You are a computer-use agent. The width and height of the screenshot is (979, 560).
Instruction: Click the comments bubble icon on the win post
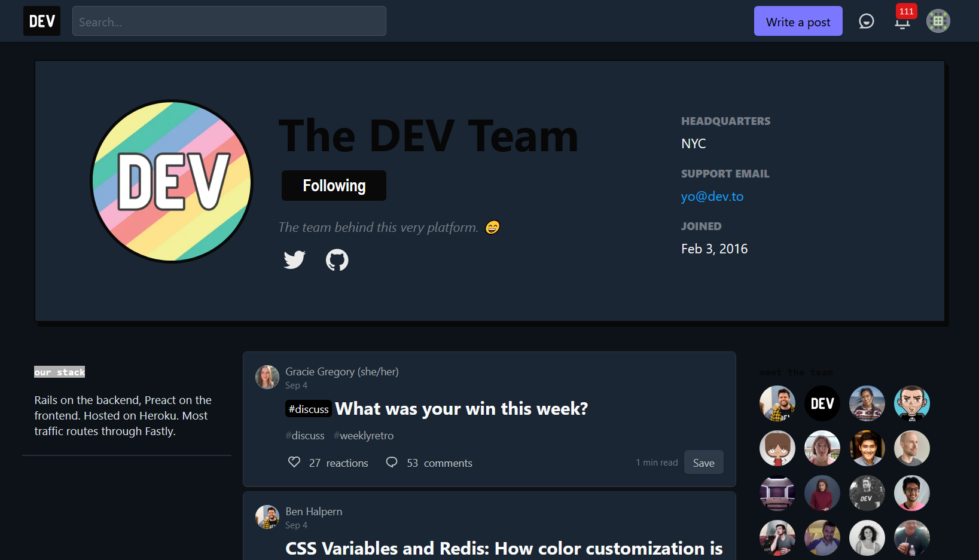tap(392, 462)
